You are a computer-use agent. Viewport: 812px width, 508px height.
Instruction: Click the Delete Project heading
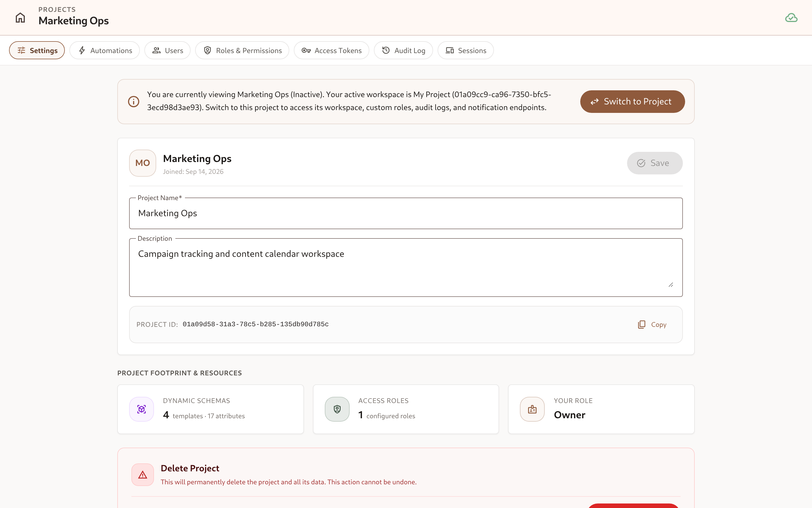pyautogui.click(x=190, y=468)
